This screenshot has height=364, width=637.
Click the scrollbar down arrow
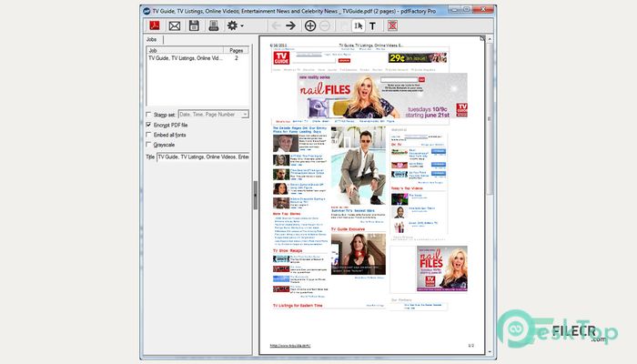click(x=490, y=352)
